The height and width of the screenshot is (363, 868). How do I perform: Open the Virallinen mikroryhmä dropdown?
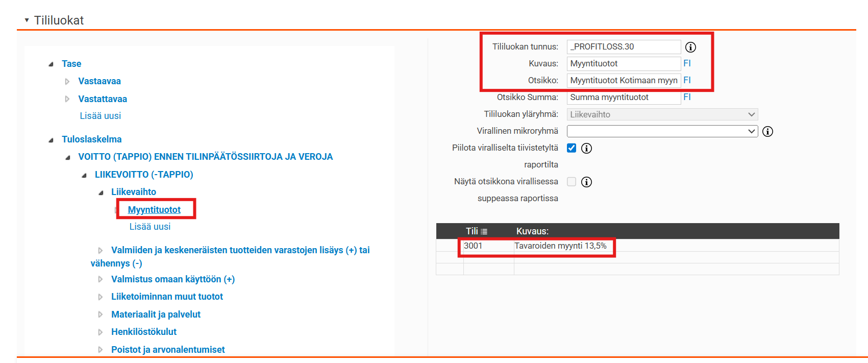click(x=662, y=131)
